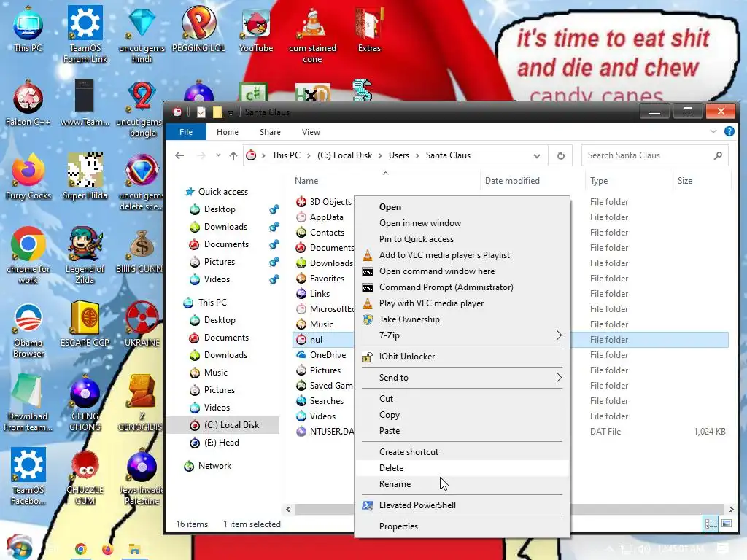Viewport: 747px width, 560px height.
Task: Click the Properties icon in title bar toolbar
Action: coord(201,112)
